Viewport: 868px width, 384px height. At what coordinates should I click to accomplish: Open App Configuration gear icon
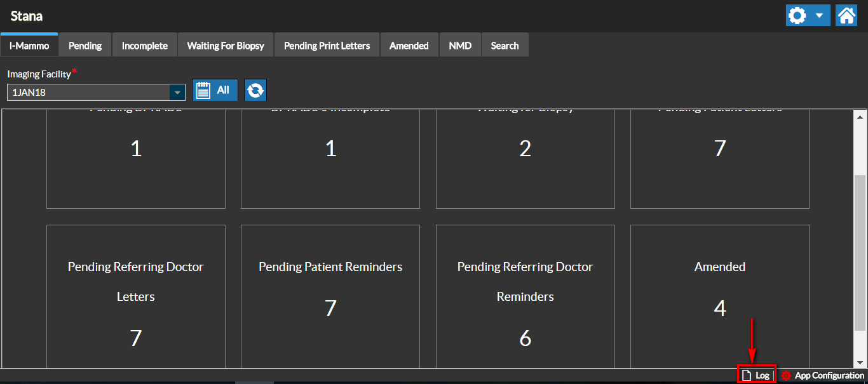[x=785, y=376]
